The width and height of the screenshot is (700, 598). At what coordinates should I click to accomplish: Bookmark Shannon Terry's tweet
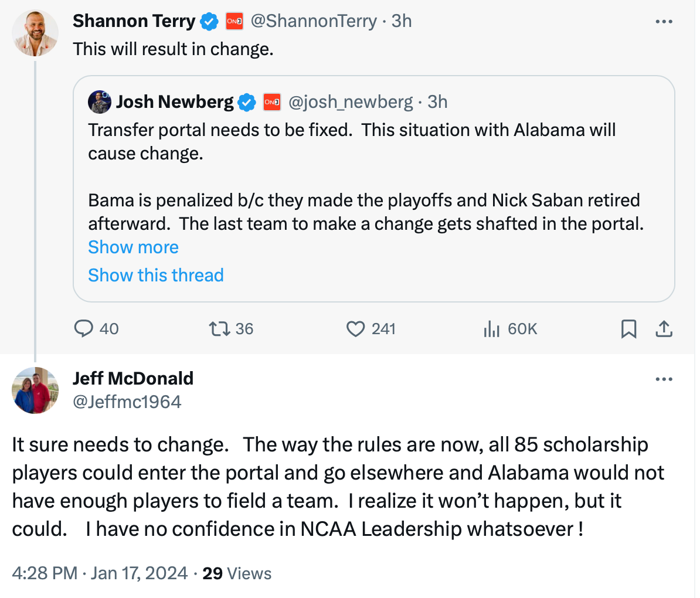[628, 329]
